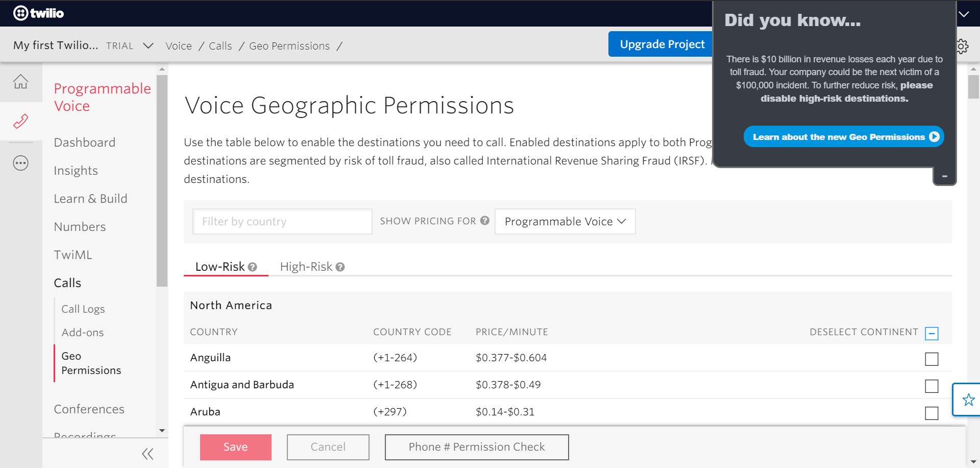
Task: Open Call Logs in the sidebar
Action: pos(83,309)
